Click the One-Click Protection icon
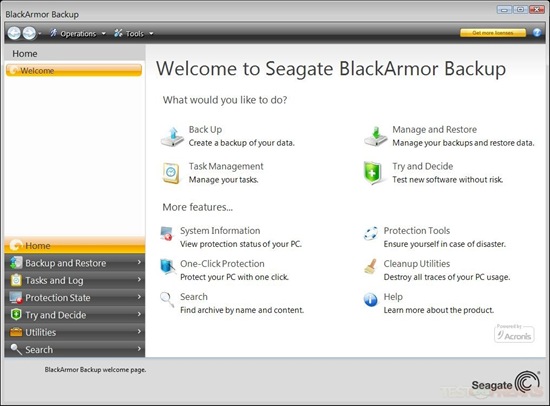Viewport: 550px width, 406px height. coord(167,266)
